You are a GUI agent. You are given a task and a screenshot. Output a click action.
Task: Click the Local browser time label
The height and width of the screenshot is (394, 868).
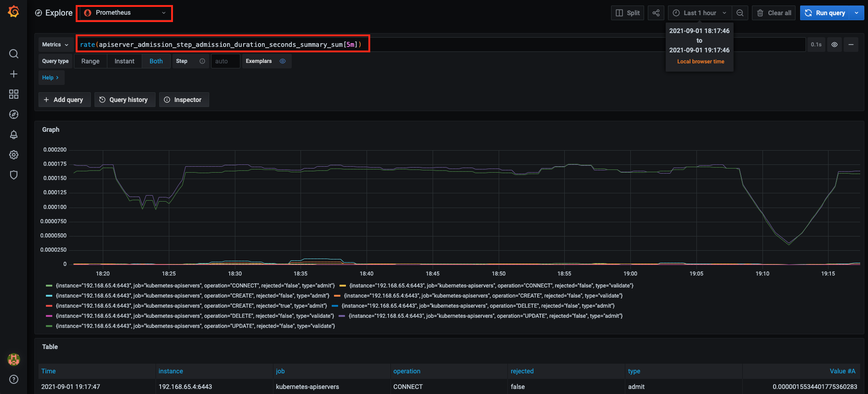(x=701, y=62)
